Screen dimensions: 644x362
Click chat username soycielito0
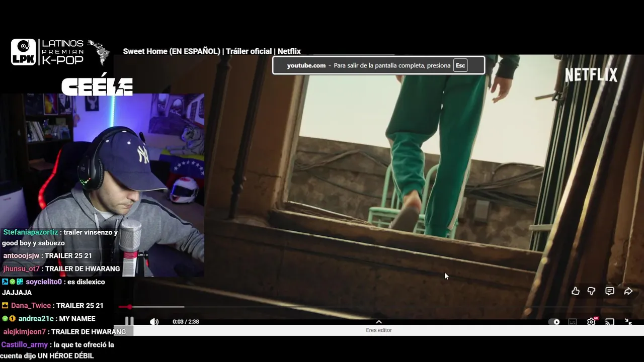[44, 282]
